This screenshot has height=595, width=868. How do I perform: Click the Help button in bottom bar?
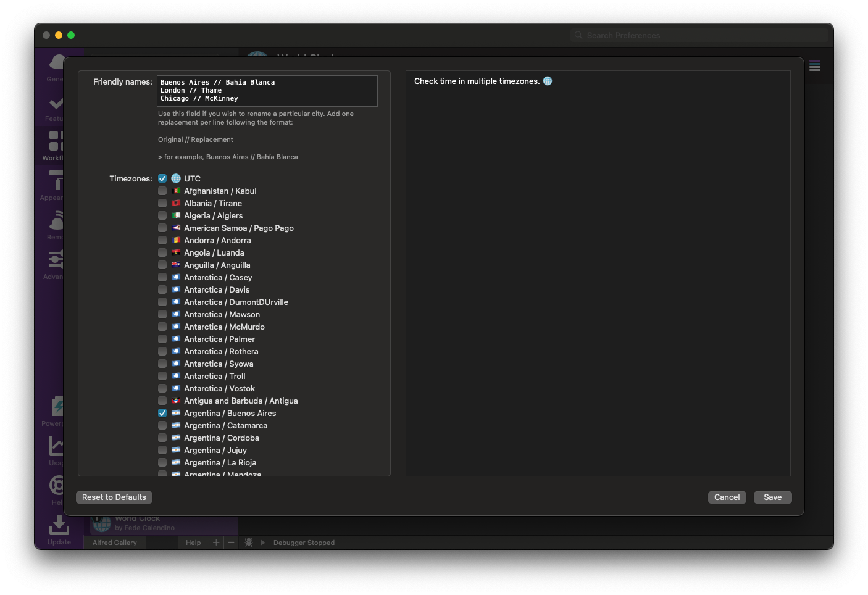click(x=193, y=543)
